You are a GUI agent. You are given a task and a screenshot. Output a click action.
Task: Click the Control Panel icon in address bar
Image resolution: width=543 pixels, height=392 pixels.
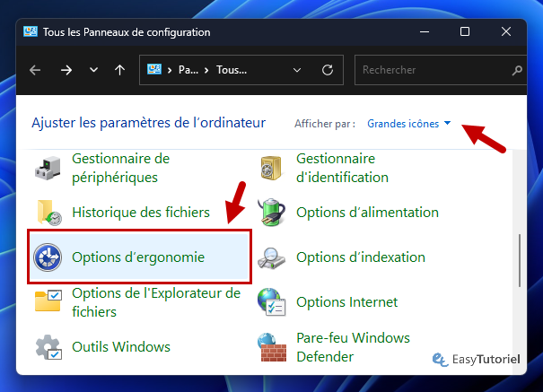point(154,70)
